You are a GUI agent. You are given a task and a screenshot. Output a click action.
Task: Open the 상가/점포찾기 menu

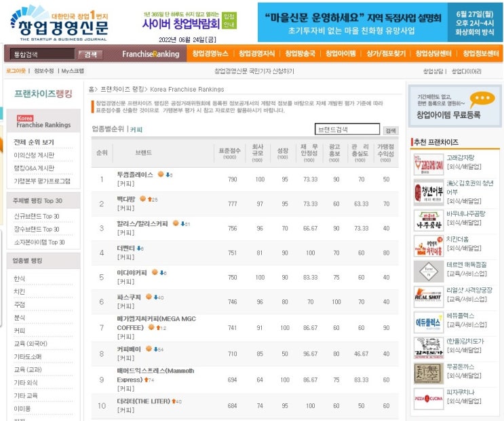pos(386,54)
